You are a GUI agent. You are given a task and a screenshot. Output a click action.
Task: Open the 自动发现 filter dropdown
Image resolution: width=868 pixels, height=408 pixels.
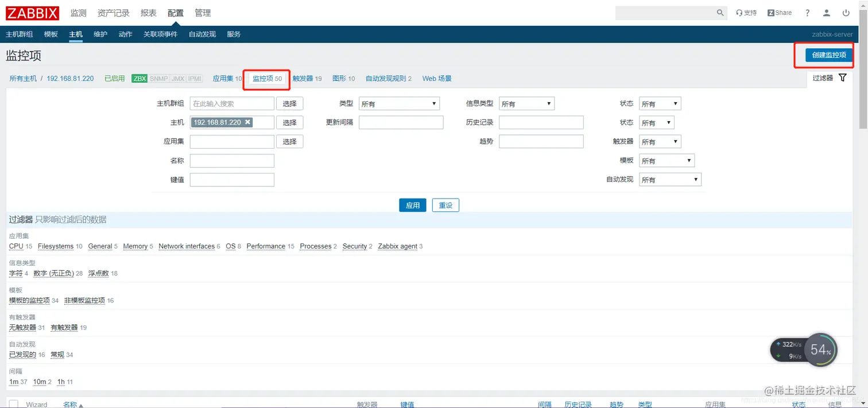670,180
